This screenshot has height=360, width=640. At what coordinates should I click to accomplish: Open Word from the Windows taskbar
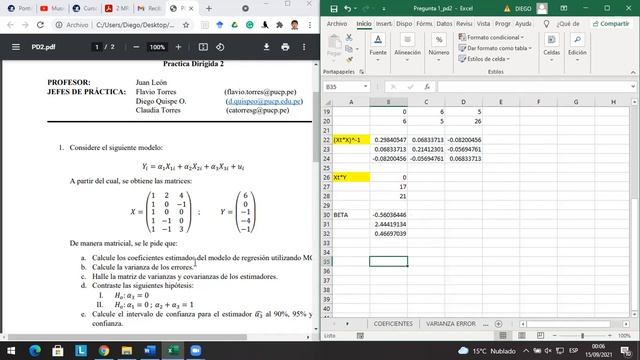coord(149,351)
